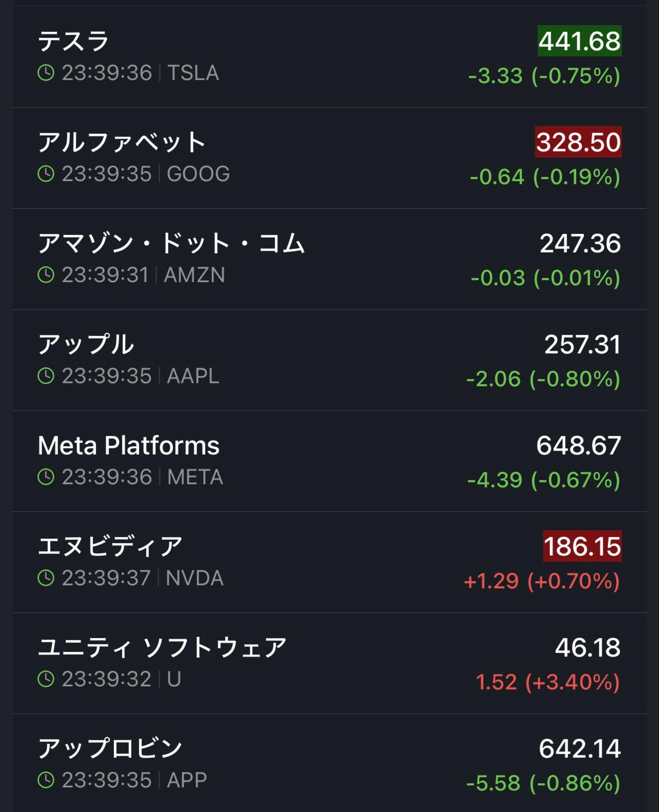Image resolution: width=659 pixels, height=812 pixels.
Task: Click Alphabet's red highlighted price 328.50
Action: [578, 142]
